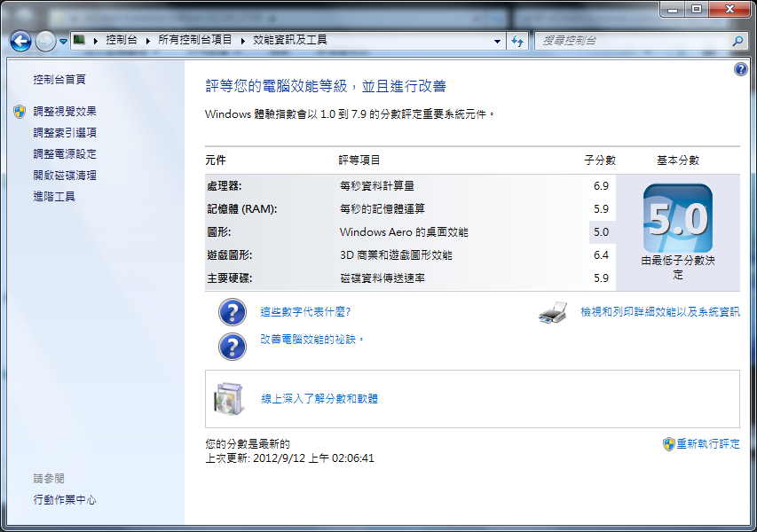The height and width of the screenshot is (532, 757).
Task: Click the 記憶體 (RAM): row label
Action: (242, 209)
